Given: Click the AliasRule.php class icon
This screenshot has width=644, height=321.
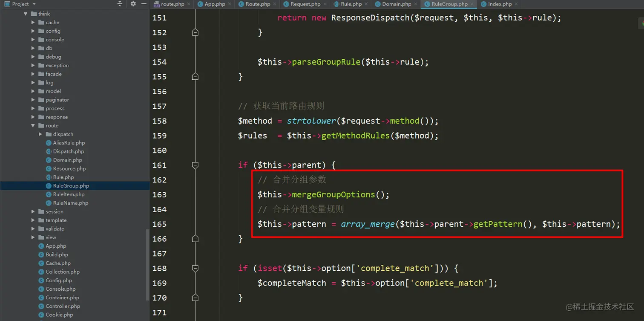Looking at the screenshot, I should [x=49, y=143].
